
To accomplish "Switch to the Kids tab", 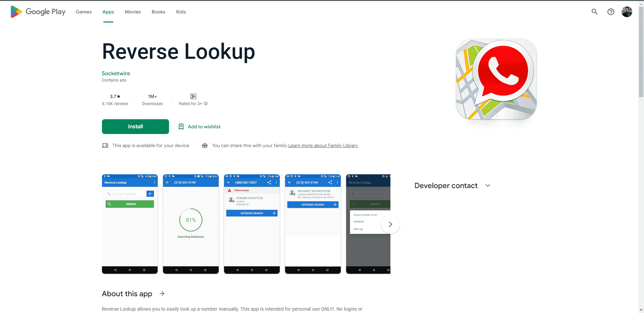I will [181, 12].
